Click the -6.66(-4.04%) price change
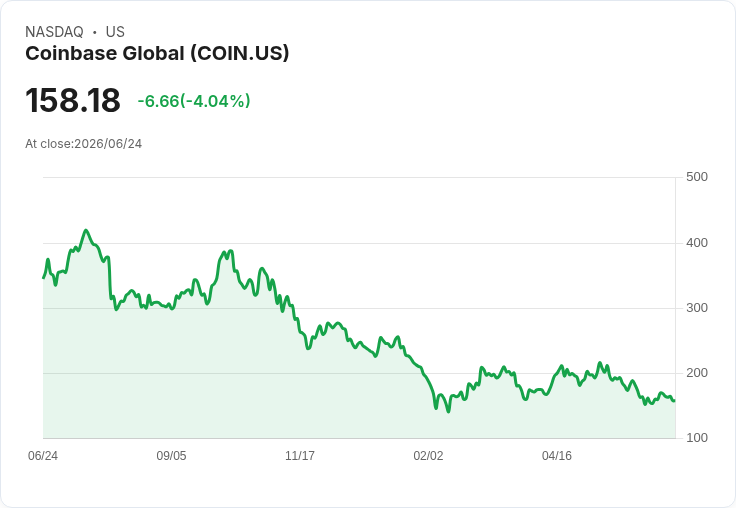 pyautogui.click(x=194, y=101)
